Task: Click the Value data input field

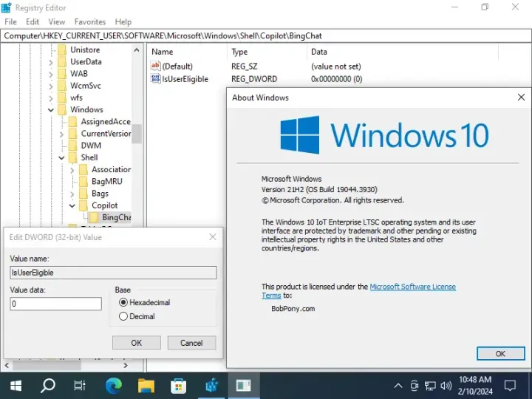Action: point(55,304)
